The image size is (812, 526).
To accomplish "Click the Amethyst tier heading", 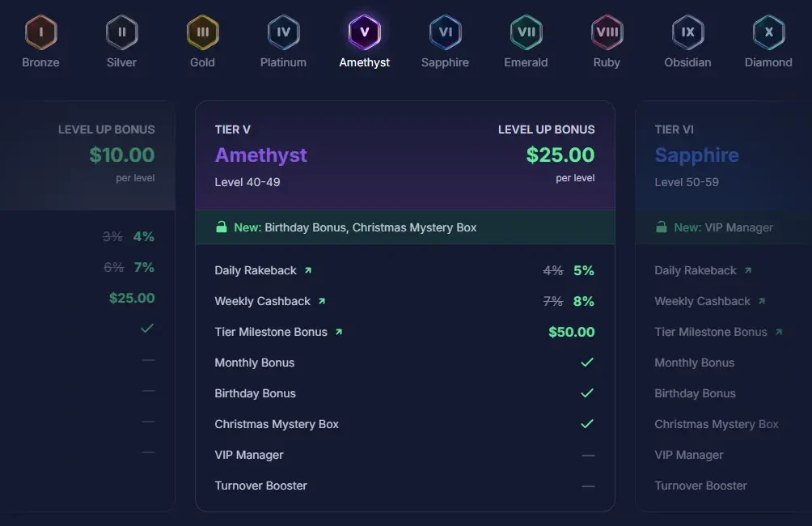I will (261, 155).
